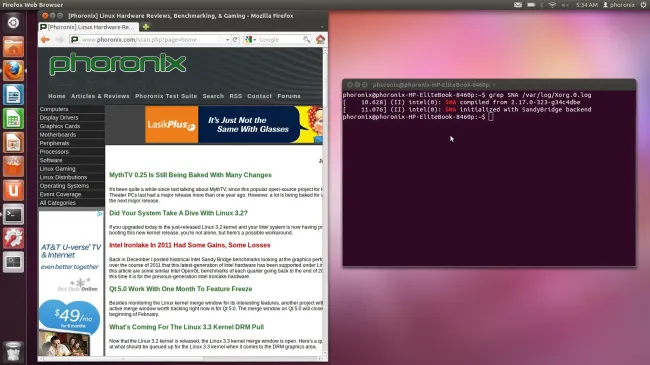Launch LibreOffice Writer from the dock
650x365 pixels.
[13, 95]
